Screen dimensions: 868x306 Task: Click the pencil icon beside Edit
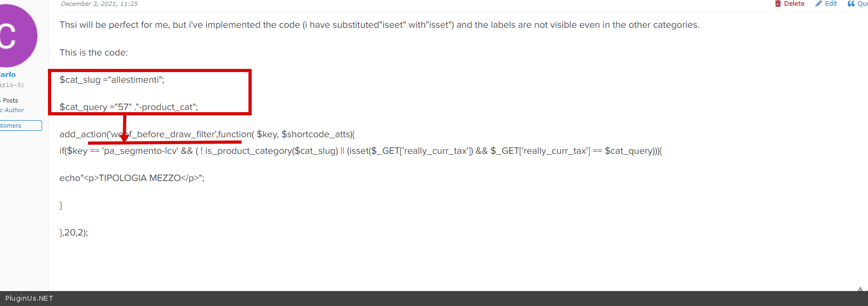coord(818,4)
